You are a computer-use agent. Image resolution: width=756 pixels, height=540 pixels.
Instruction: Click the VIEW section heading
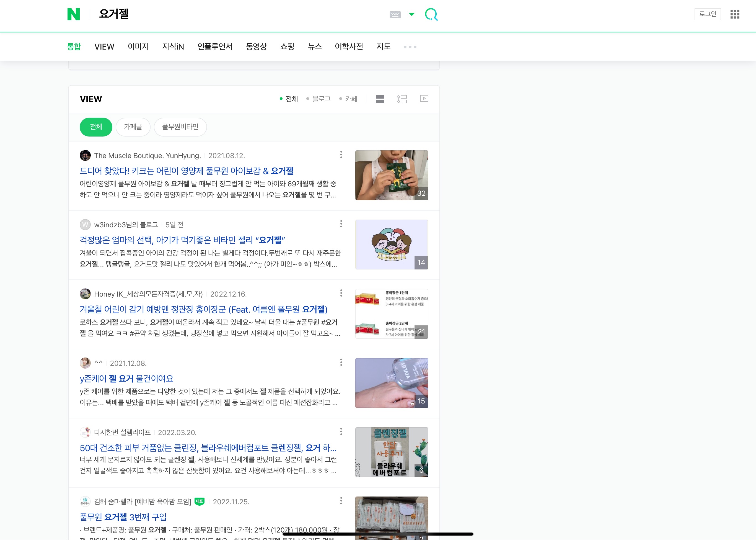pos(91,99)
